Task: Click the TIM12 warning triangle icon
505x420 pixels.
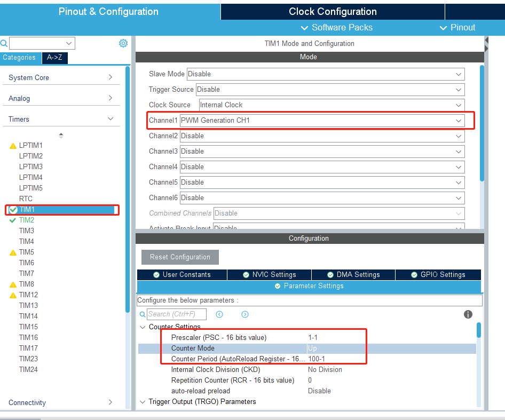Action: pos(13,295)
